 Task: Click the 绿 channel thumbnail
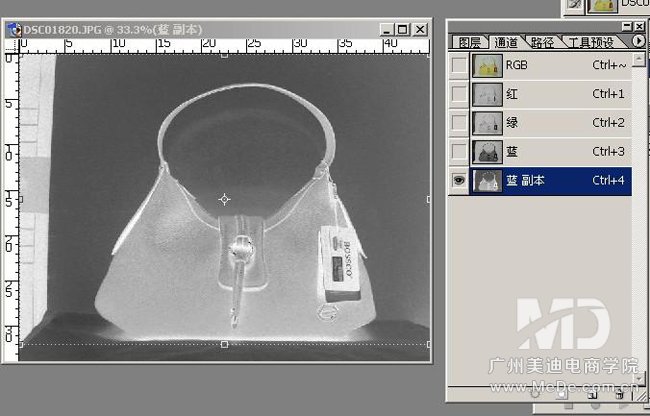[x=487, y=123]
